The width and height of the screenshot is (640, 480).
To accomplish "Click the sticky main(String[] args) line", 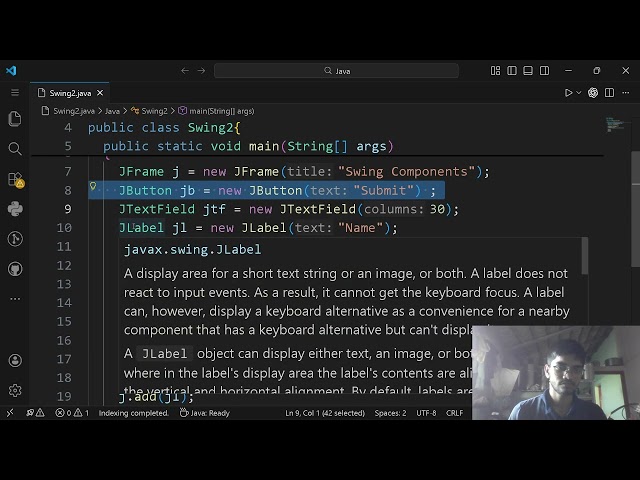I will click(248, 146).
